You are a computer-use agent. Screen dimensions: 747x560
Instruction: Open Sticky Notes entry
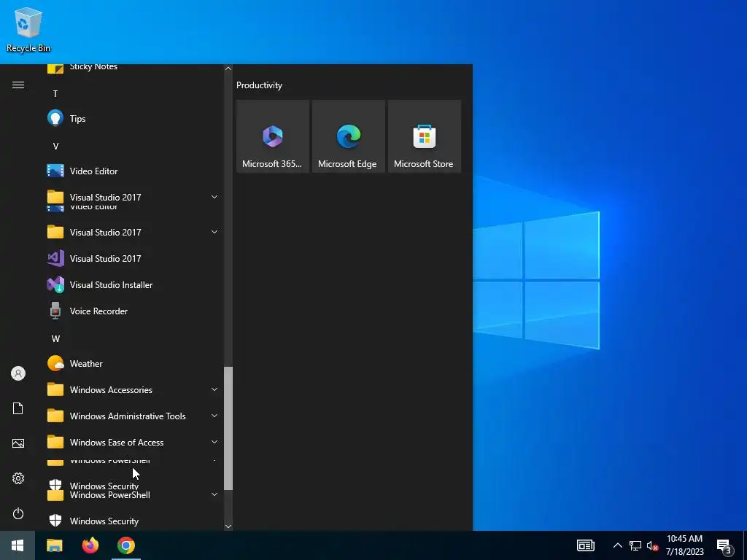coord(133,68)
